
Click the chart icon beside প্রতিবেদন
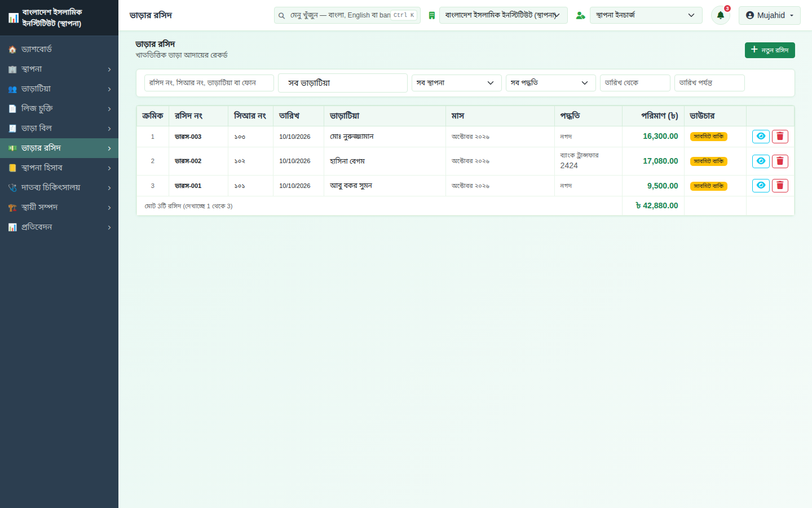12,227
